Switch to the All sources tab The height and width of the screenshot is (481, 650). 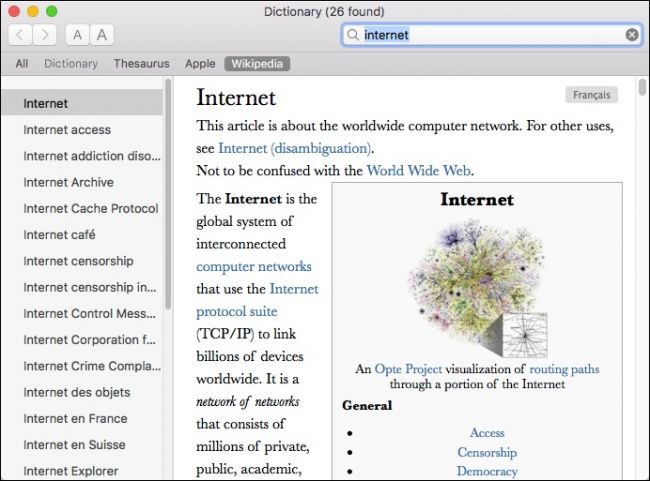point(22,63)
